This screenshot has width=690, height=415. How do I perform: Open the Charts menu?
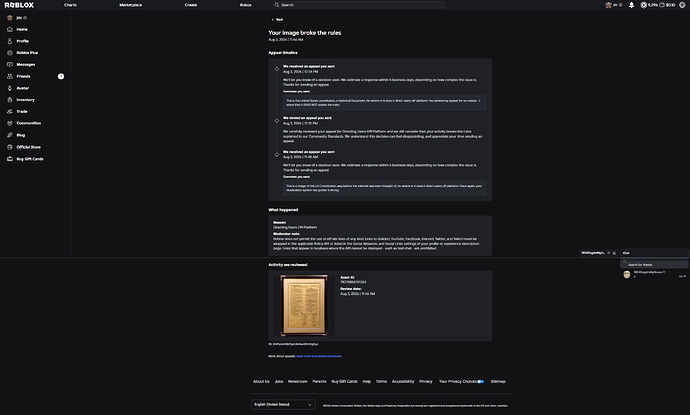(x=70, y=5)
